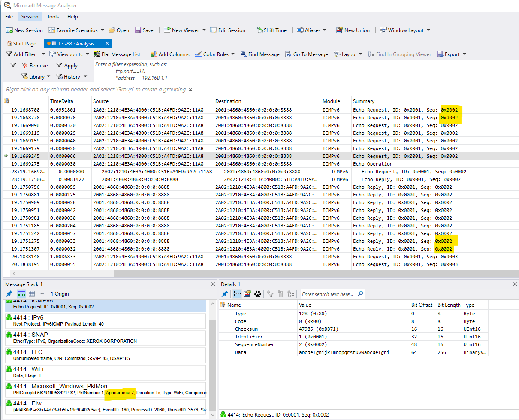519x420 pixels.
Task: Click the Shift Time button
Action: point(271,30)
